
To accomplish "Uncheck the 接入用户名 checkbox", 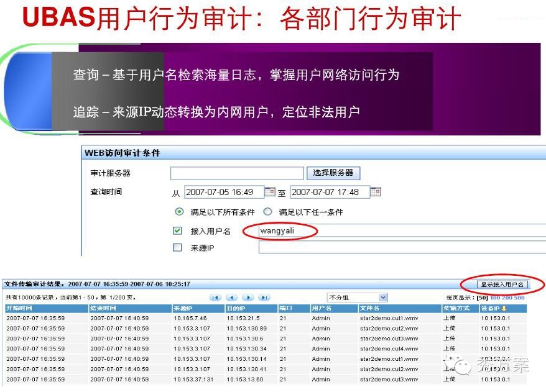I will click(x=177, y=230).
